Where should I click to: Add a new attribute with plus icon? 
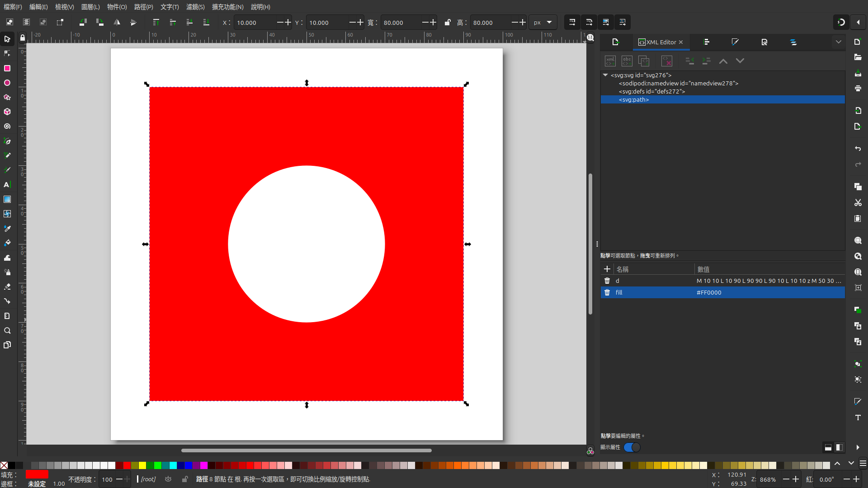pos(607,269)
